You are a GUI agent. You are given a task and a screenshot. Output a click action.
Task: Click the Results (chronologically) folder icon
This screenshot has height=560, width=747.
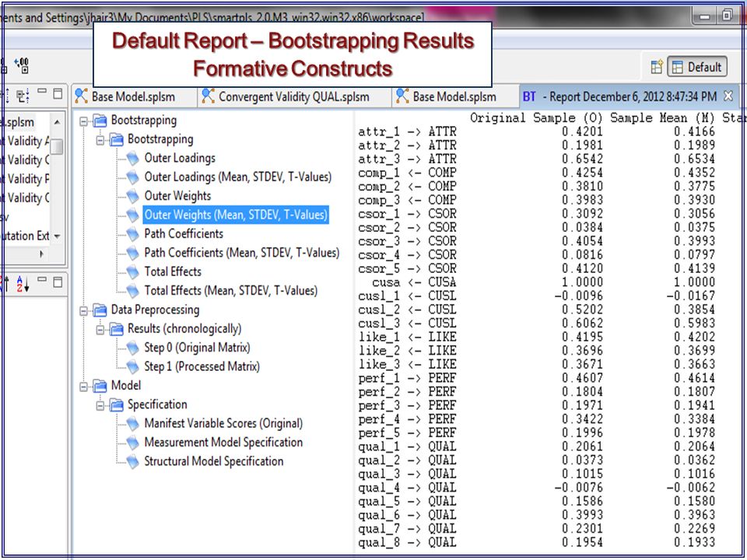(116, 329)
